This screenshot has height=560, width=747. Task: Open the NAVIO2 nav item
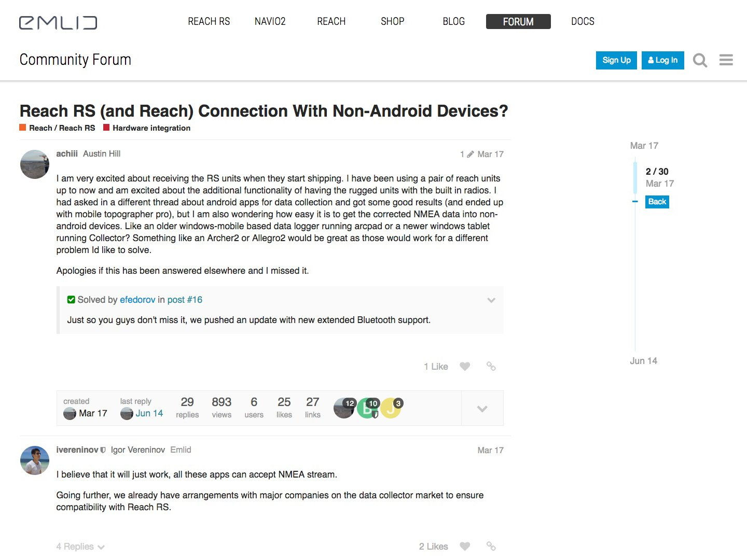pos(270,21)
